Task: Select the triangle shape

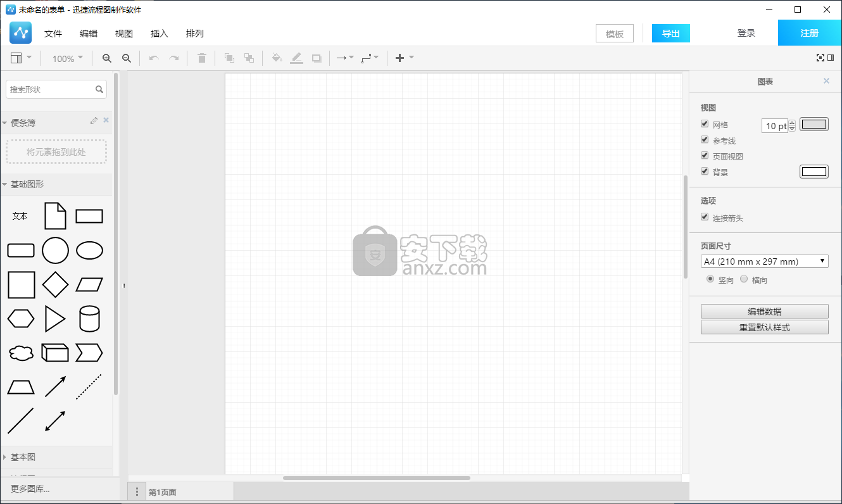Action: [x=55, y=319]
